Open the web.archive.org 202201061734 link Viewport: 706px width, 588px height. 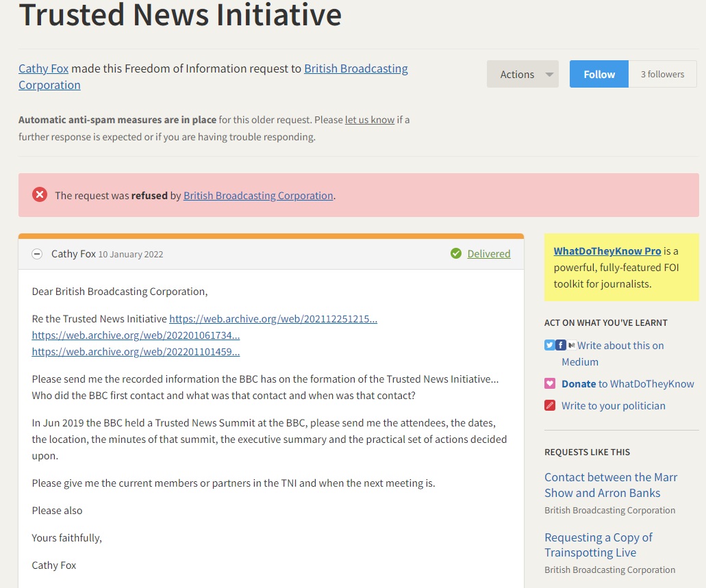(x=136, y=335)
